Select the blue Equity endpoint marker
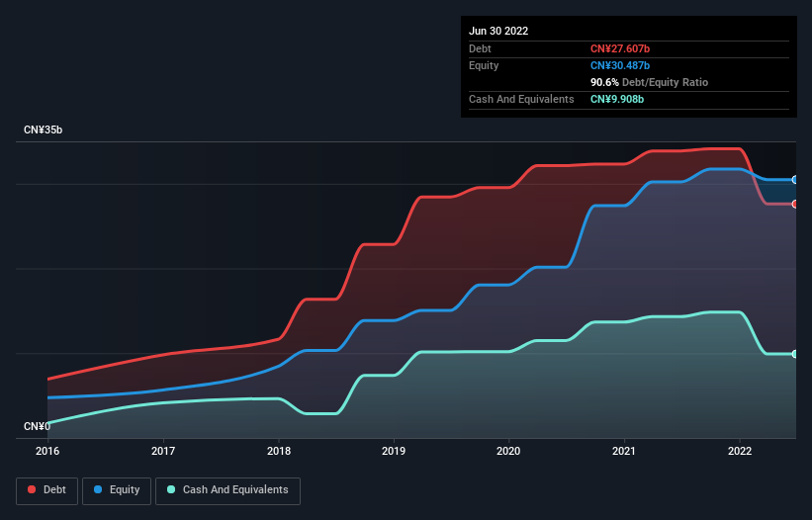This screenshot has width=812, height=520. (x=795, y=180)
